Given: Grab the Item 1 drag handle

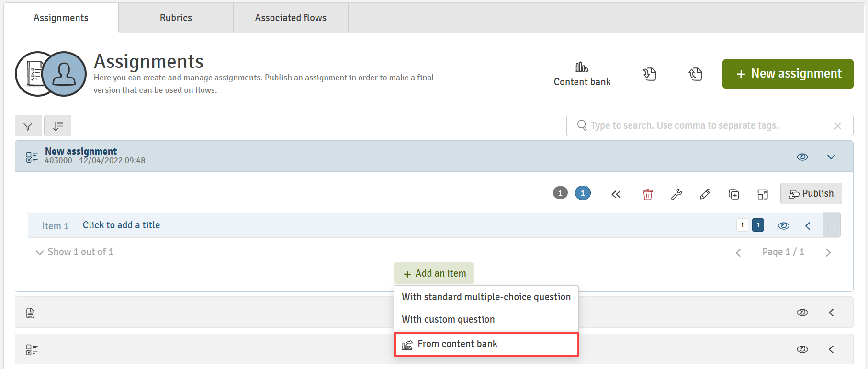Looking at the screenshot, I should click(831, 225).
